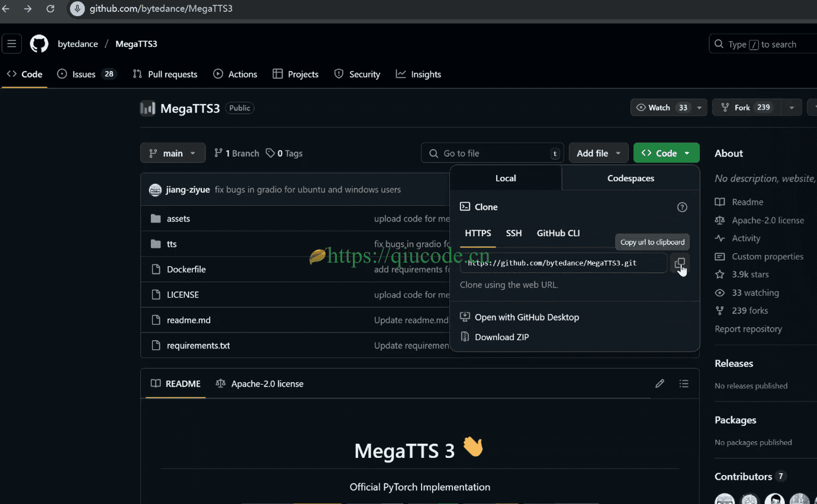Expand the main branch dropdown
The height and width of the screenshot is (504, 817).
[172, 153]
